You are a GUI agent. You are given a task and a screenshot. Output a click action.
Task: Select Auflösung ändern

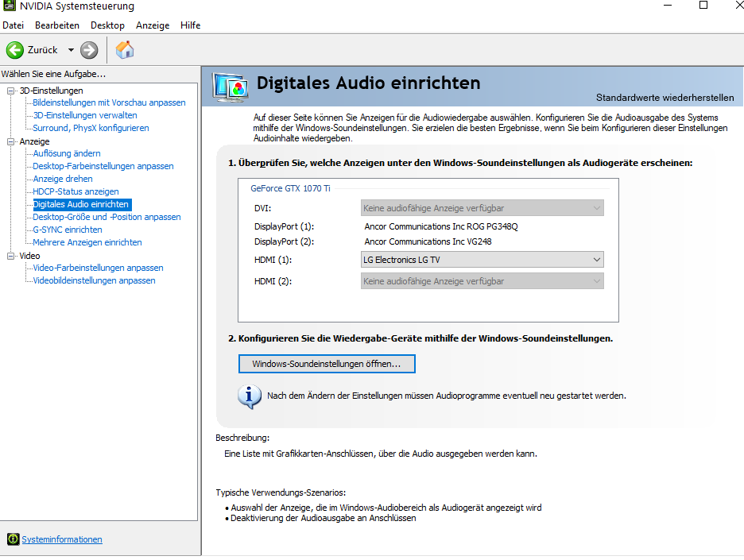coord(67,153)
